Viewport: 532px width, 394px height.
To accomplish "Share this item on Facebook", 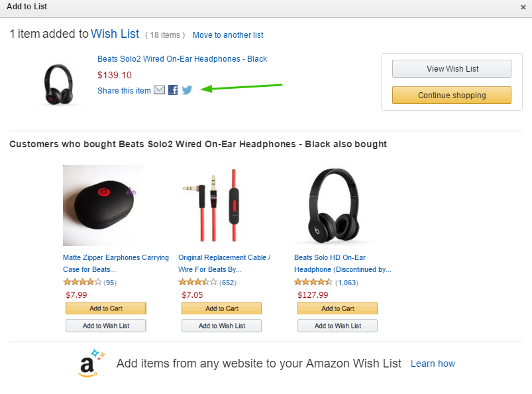I will tap(173, 90).
